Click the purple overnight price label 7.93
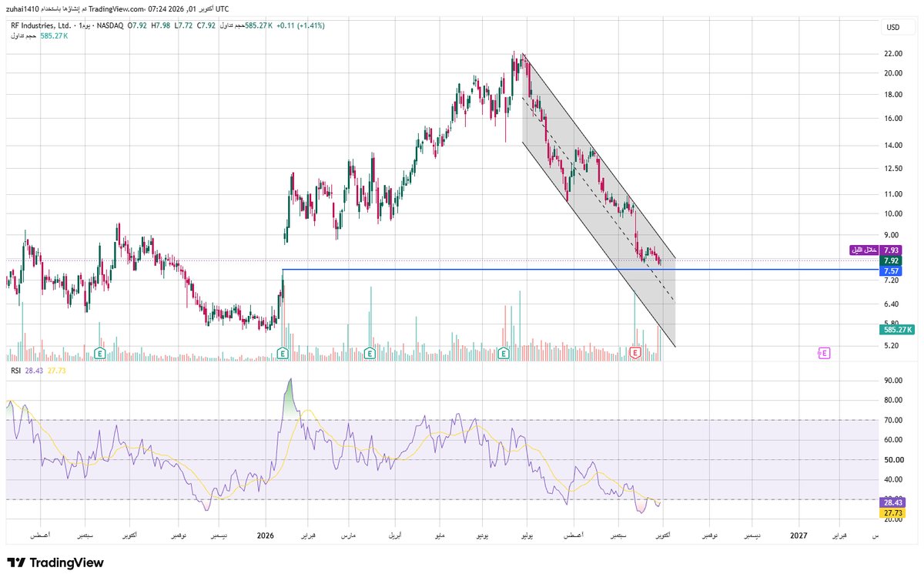 (x=891, y=250)
